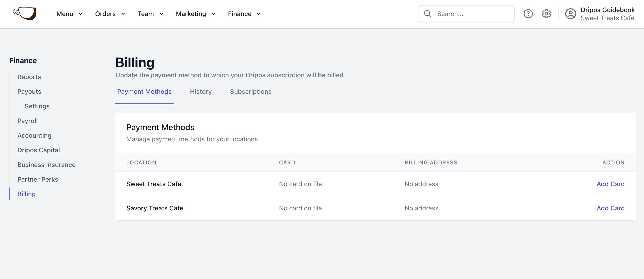Click the Payment Methods card heading
The image size is (644, 279).
(160, 127)
